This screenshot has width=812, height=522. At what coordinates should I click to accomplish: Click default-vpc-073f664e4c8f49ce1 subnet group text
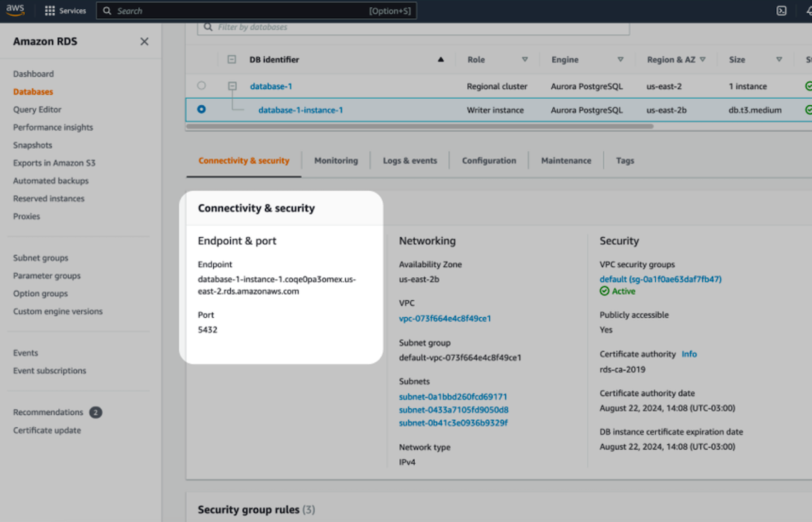coord(460,358)
